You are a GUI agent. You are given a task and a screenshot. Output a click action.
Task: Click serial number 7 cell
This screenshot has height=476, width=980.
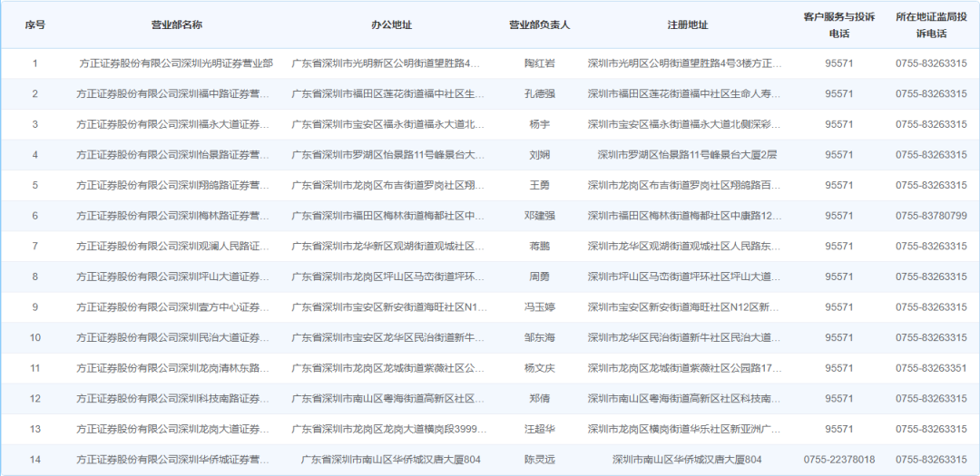click(35, 246)
